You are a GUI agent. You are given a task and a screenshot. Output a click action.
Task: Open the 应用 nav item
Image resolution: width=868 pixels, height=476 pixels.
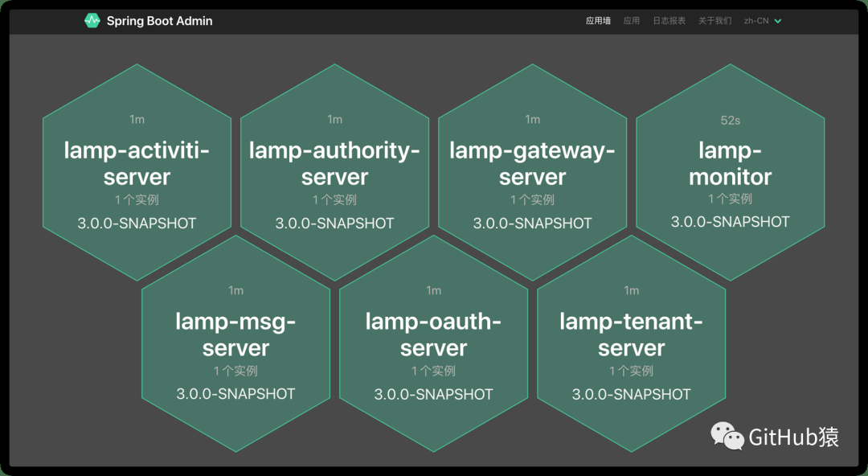(632, 21)
